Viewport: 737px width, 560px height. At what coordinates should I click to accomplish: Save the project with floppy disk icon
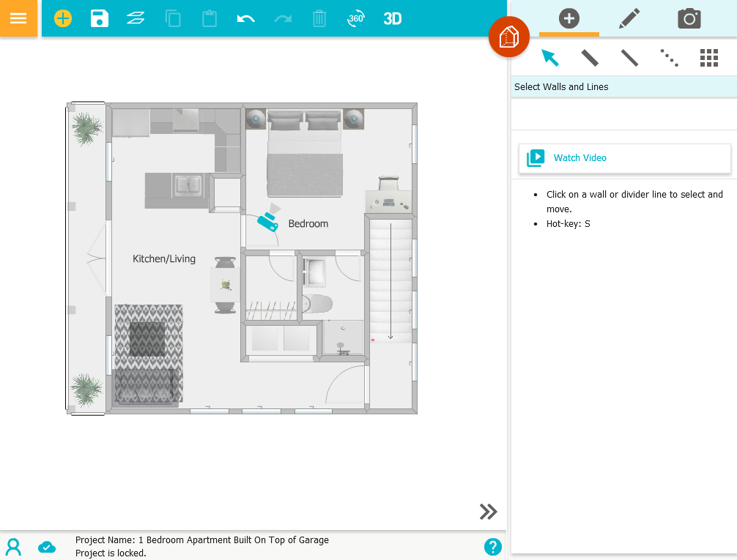pyautogui.click(x=100, y=18)
